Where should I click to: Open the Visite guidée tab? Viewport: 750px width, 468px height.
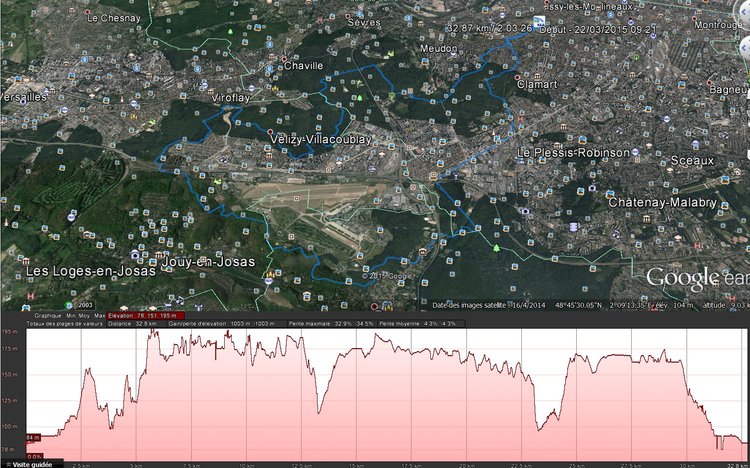point(32,464)
